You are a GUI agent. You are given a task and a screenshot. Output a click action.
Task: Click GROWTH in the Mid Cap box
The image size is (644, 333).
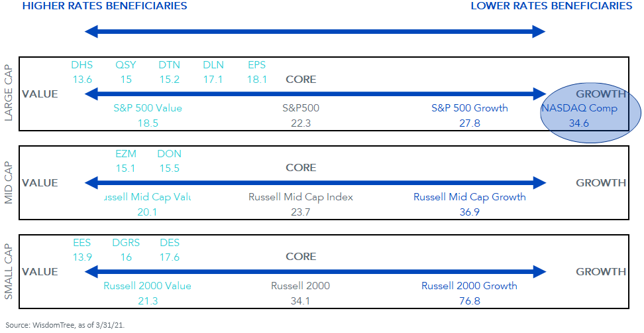[x=601, y=183]
